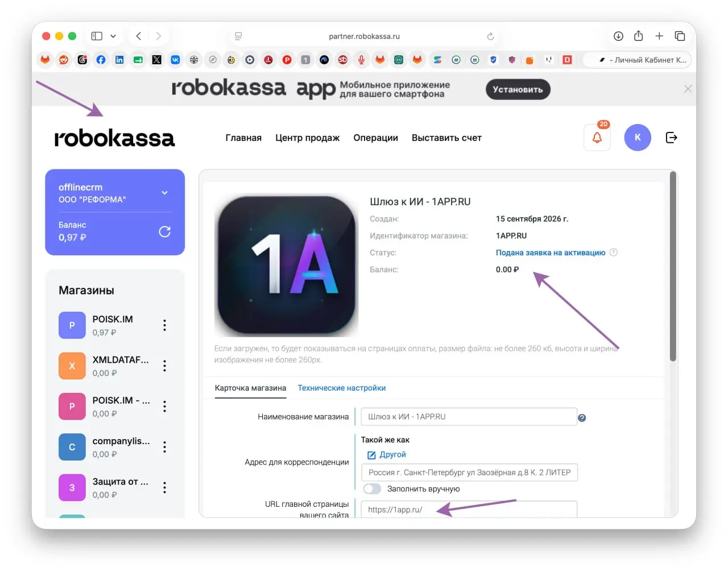Open the red letter D pinned tab
Viewport: 728px width, 571px height.
(x=567, y=60)
